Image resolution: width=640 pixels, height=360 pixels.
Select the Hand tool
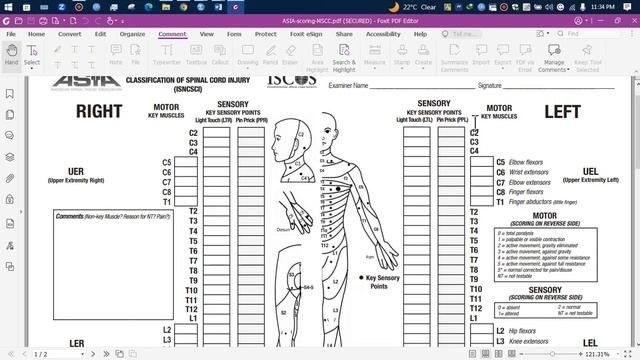click(x=11, y=55)
